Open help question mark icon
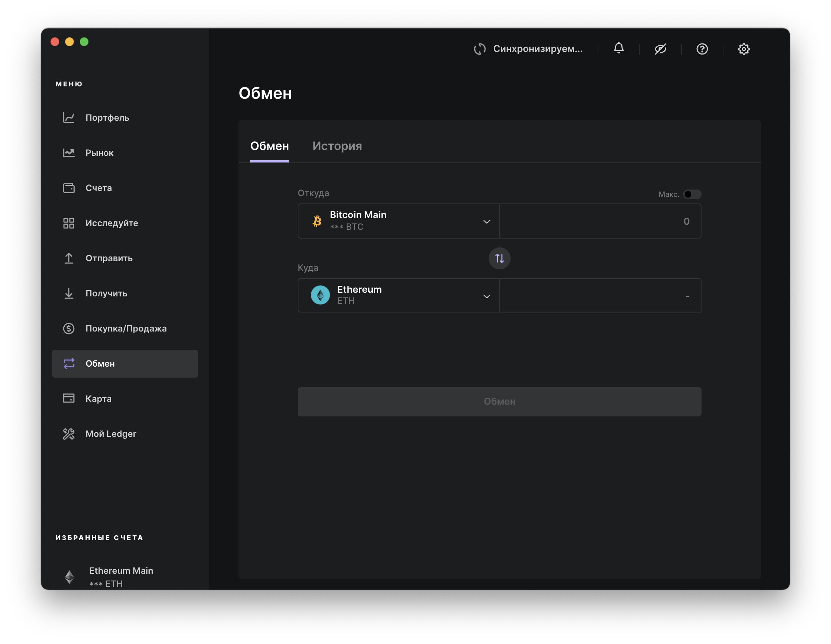Screen dimensions: 831x644 coord(702,49)
